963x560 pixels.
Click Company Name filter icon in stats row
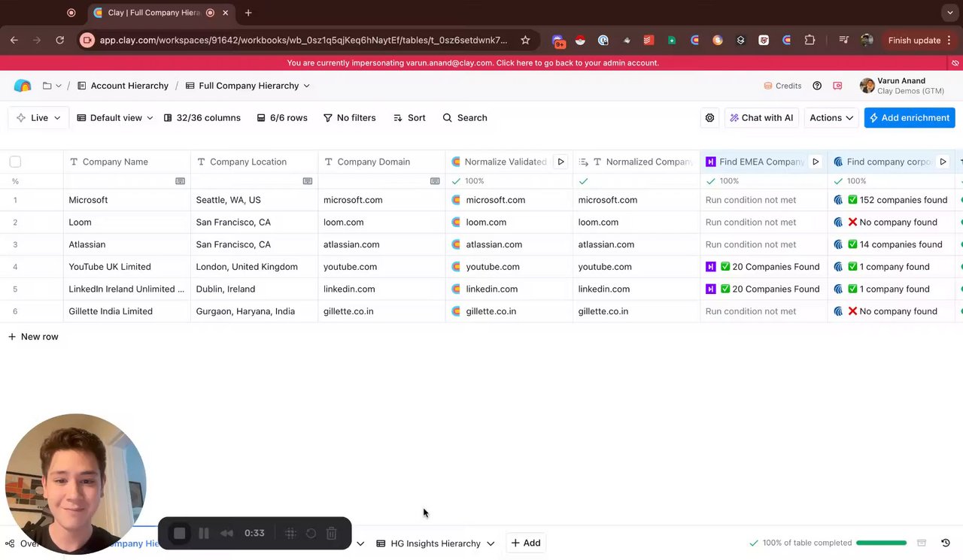coord(180,181)
